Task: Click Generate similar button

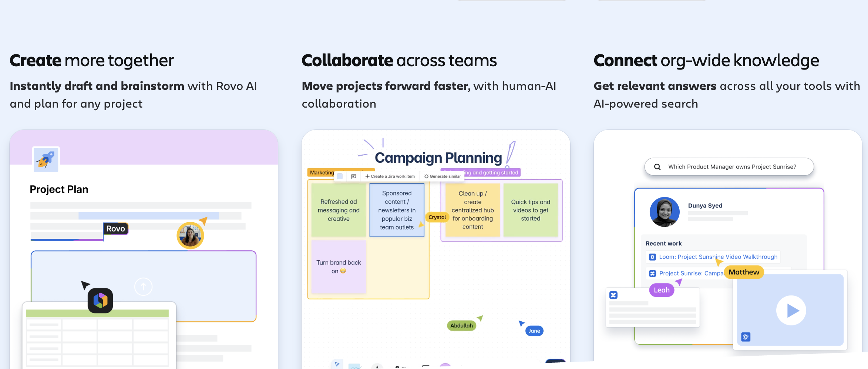Action: [443, 176]
